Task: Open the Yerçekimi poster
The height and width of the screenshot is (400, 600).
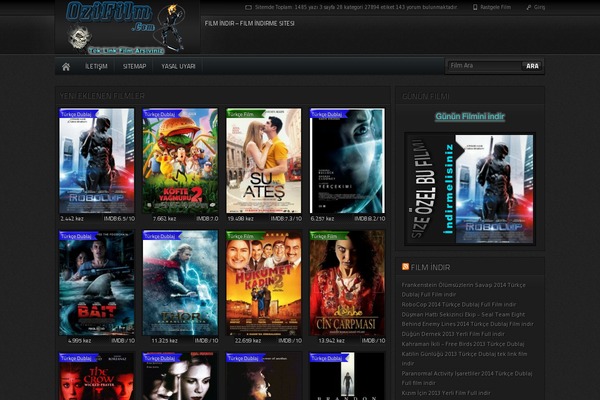Action: tap(347, 161)
